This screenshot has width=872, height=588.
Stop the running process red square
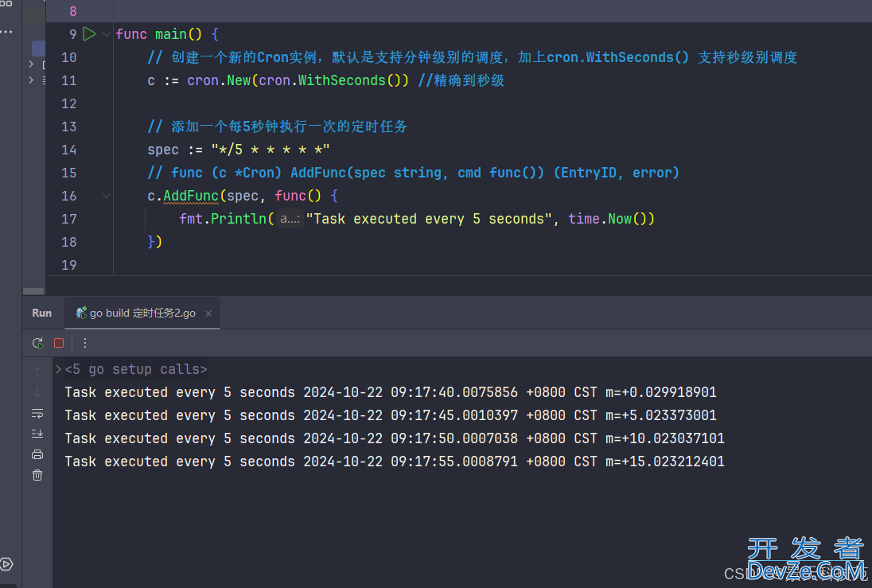tap(59, 343)
